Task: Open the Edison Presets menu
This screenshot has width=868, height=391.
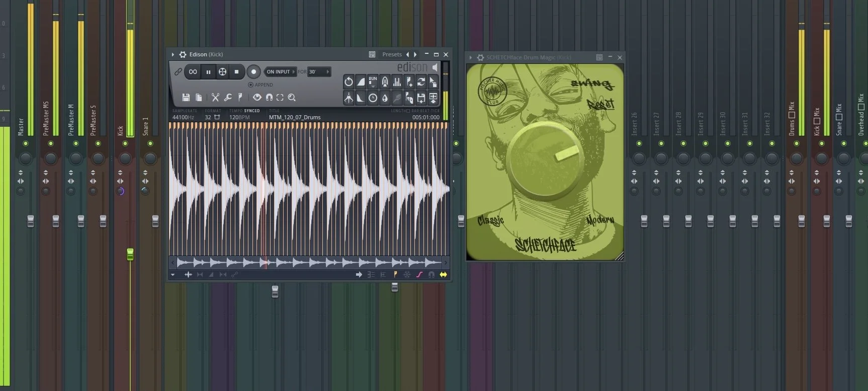Action: 392,54
